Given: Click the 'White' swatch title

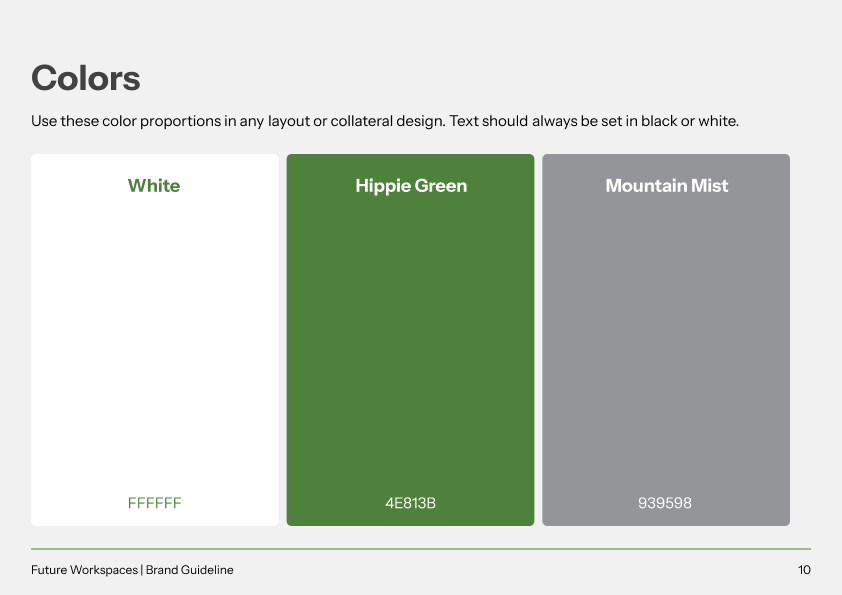Looking at the screenshot, I should 154,186.
